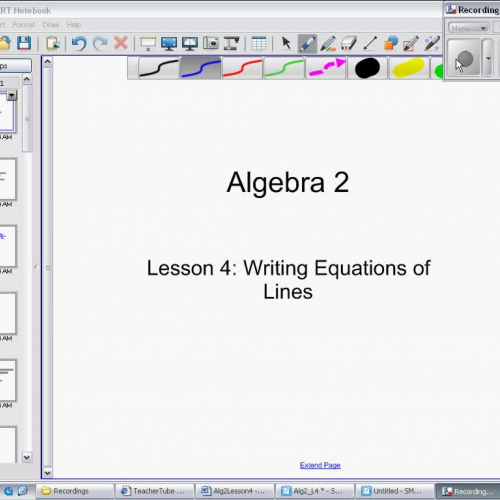Select the fourth page thumbnail in sorter

click(7, 313)
